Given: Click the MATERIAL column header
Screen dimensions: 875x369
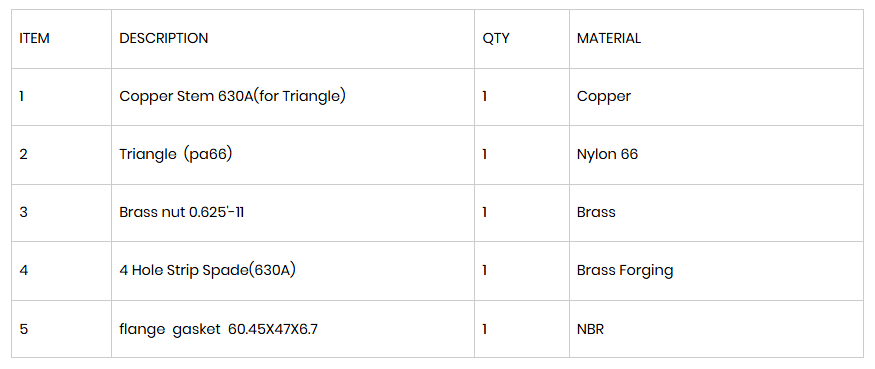Looking at the screenshot, I should coord(717,39).
